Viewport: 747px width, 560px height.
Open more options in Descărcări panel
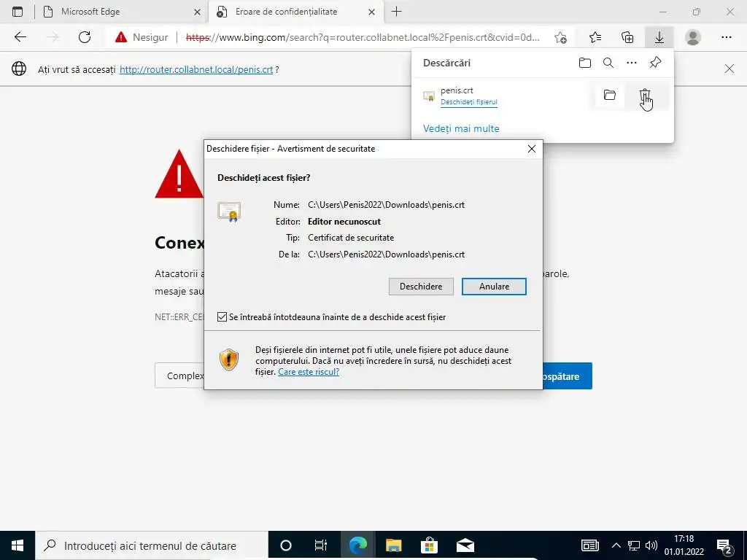632,63
